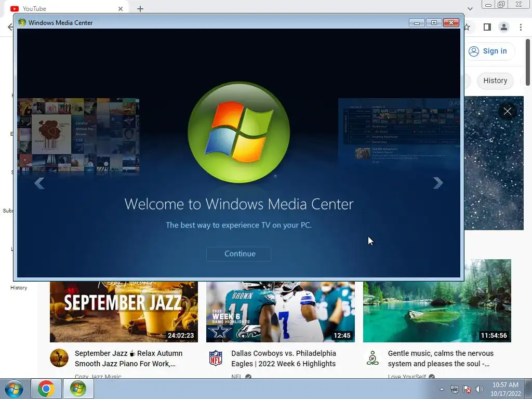Close the Windows Media Center window
The width and height of the screenshot is (532, 399).
(x=451, y=23)
